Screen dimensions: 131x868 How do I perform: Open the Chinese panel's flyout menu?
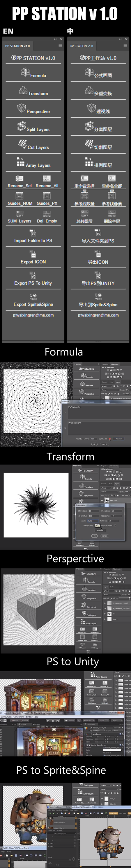[125, 46]
